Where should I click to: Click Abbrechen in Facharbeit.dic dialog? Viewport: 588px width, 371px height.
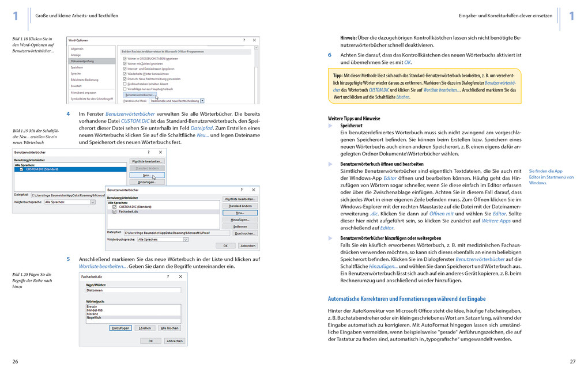click(x=175, y=341)
